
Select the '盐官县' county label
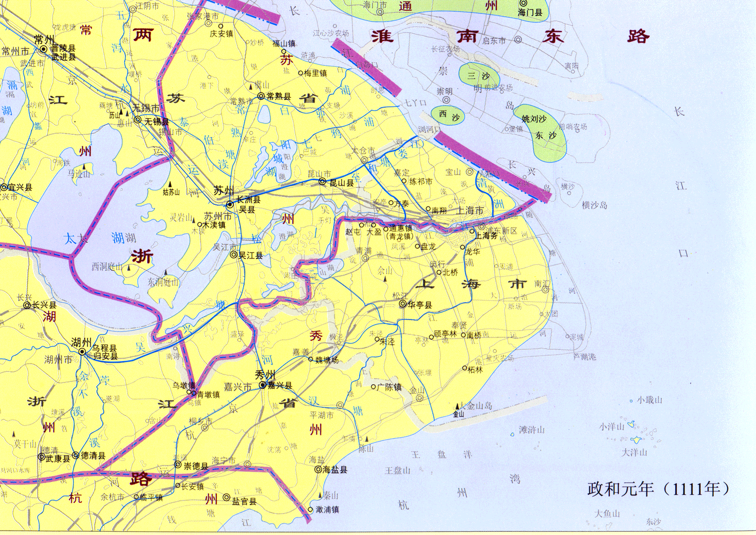[244, 501]
